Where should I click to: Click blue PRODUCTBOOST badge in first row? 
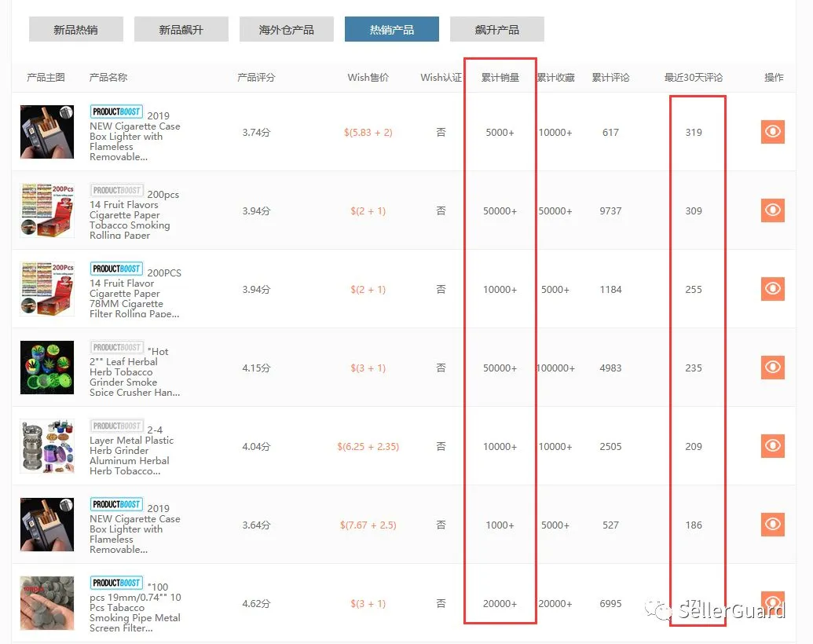(117, 112)
